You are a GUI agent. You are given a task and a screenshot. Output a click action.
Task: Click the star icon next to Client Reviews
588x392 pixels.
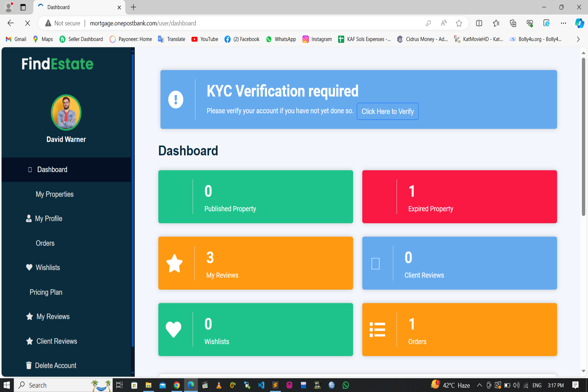(29, 341)
